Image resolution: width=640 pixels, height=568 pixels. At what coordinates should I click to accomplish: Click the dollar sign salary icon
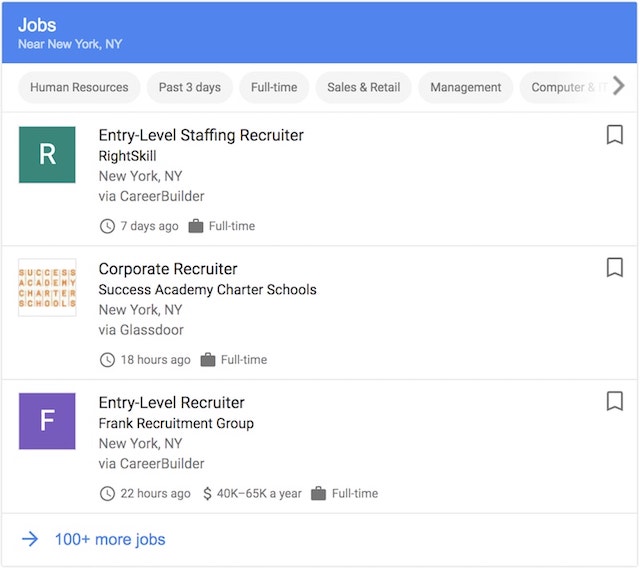pyautogui.click(x=207, y=493)
